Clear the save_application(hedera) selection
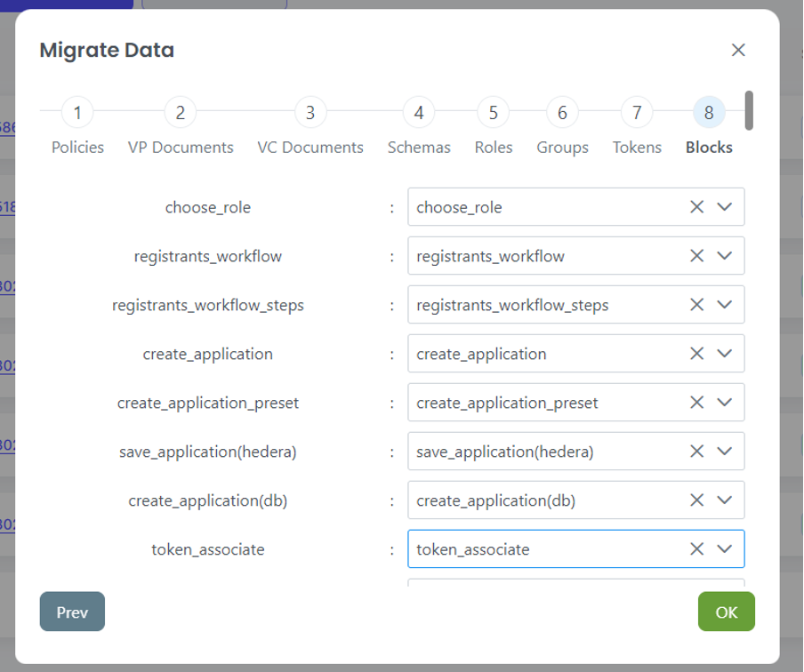804x672 pixels. (696, 452)
